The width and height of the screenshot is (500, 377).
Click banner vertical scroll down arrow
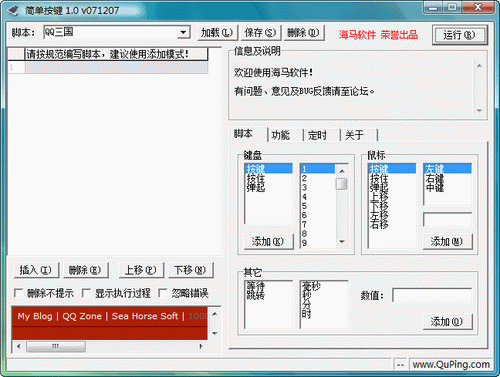215,333
